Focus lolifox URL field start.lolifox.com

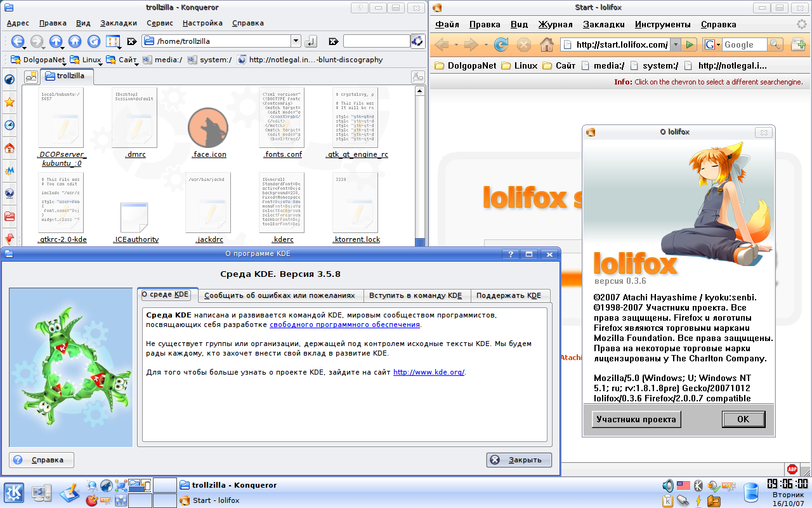(615, 44)
